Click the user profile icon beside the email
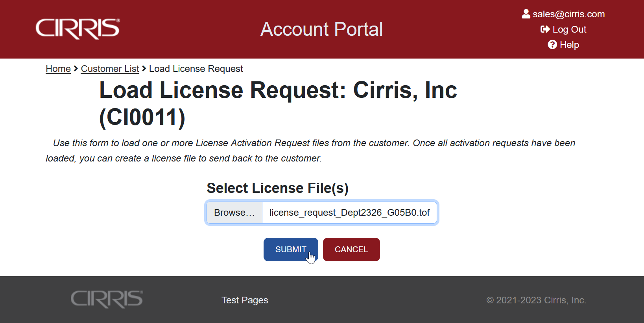 click(x=526, y=14)
